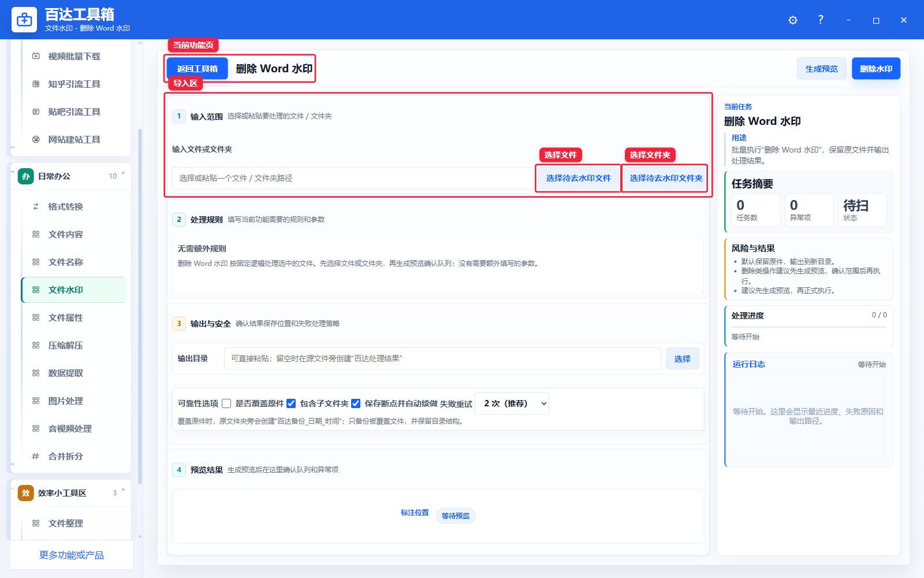Click the grid icon beside 文件整理
This screenshot has width=924, height=578.
(36, 523)
